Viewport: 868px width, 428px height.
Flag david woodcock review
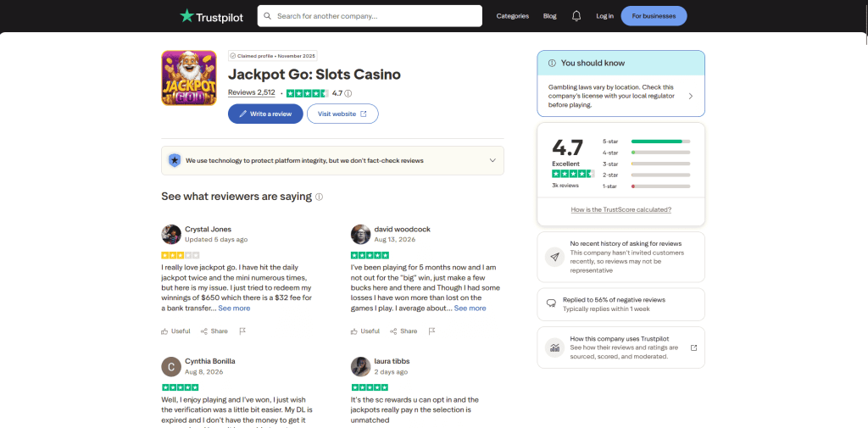point(431,331)
